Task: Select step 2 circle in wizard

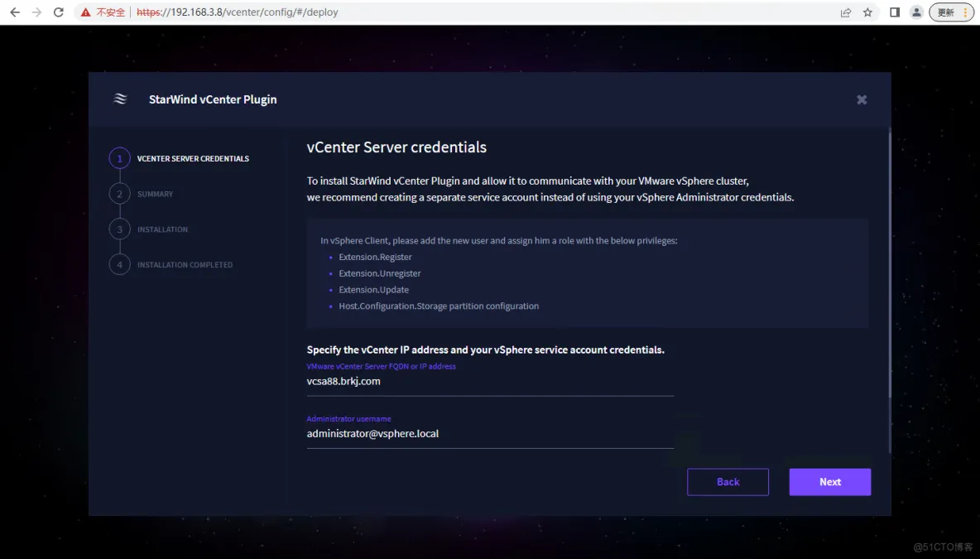Action: tap(119, 194)
